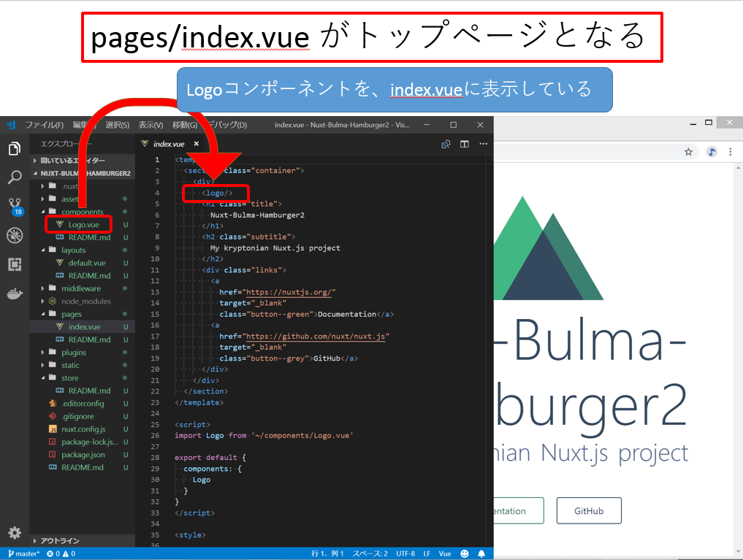Open nuxt.config.js in the explorer

coord(83,429)
